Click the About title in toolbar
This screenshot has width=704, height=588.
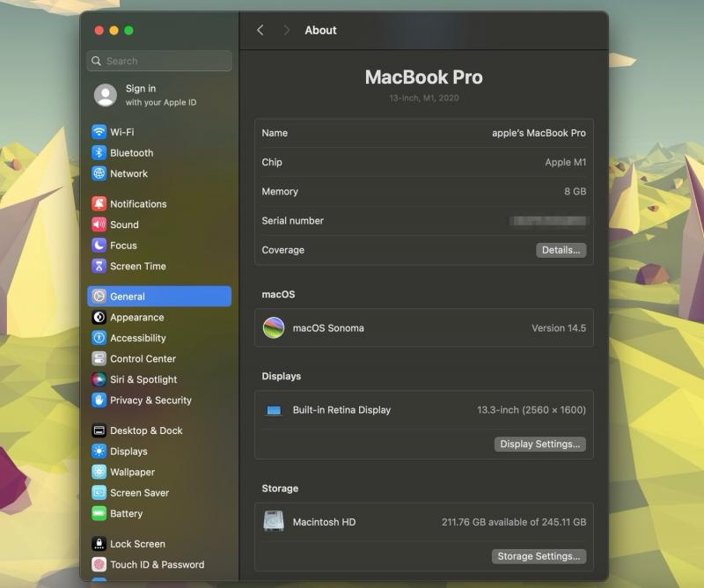tap(320, 30)
